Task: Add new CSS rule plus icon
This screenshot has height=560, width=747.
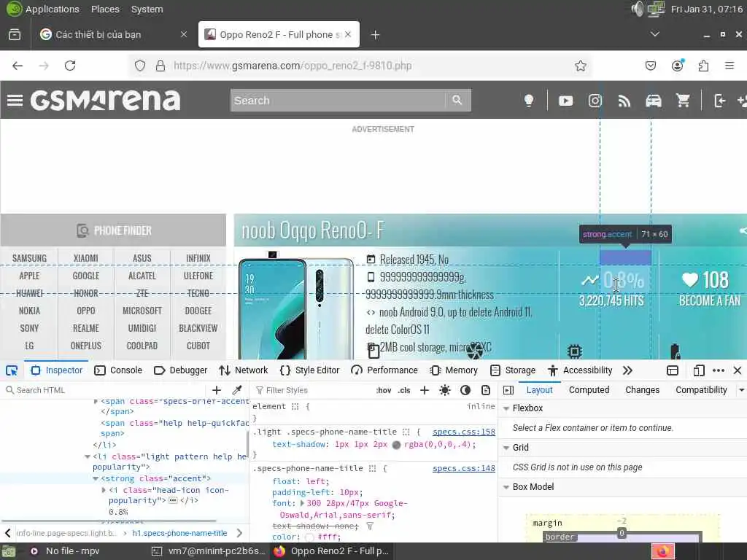Action: pyautogui.click(x=425, y=391)
